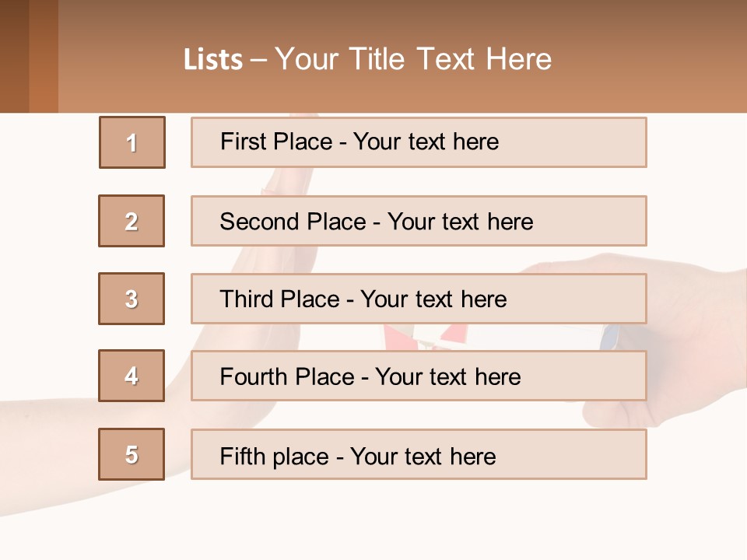Image resolution: width=747 pixels, height=560 pixels.
Task: Select the 'Third Place' text box
Action: (419, 299)
